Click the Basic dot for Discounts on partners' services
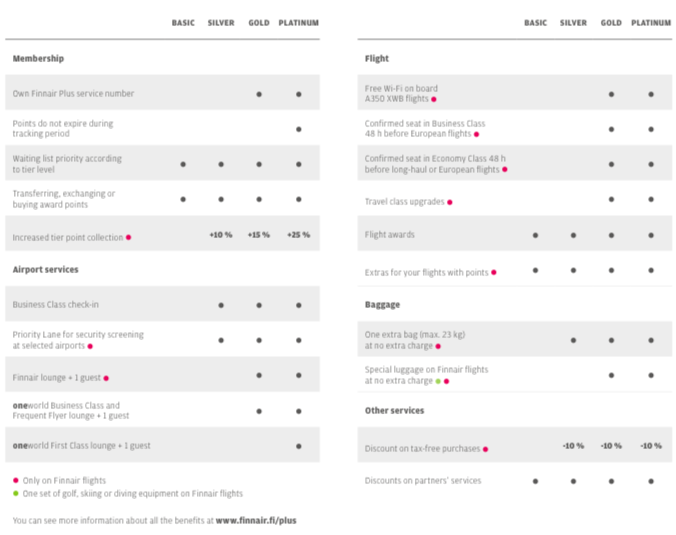The image size is (676, 535). 535,481
